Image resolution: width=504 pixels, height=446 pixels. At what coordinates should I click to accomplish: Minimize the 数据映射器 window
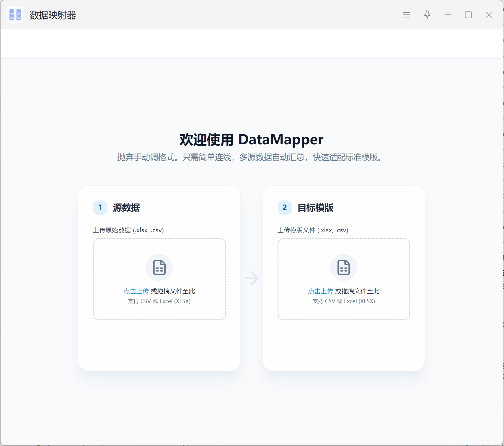coord(448,15)
